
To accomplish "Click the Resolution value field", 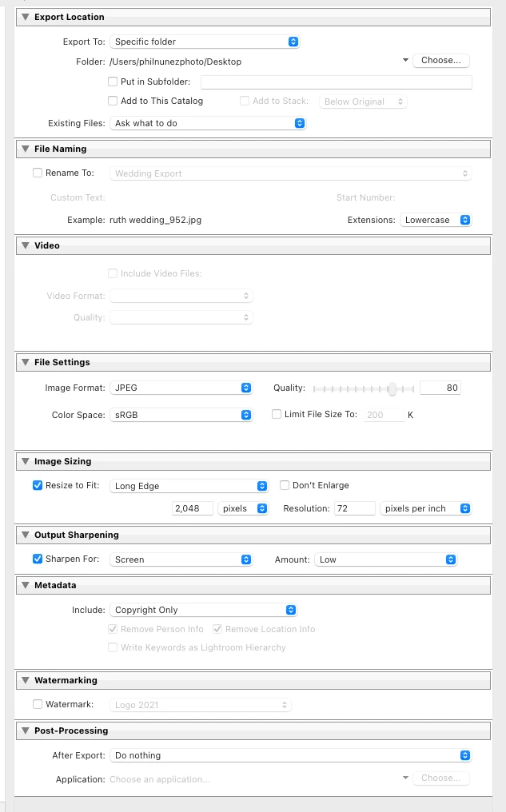I will [x=354, y=508].
